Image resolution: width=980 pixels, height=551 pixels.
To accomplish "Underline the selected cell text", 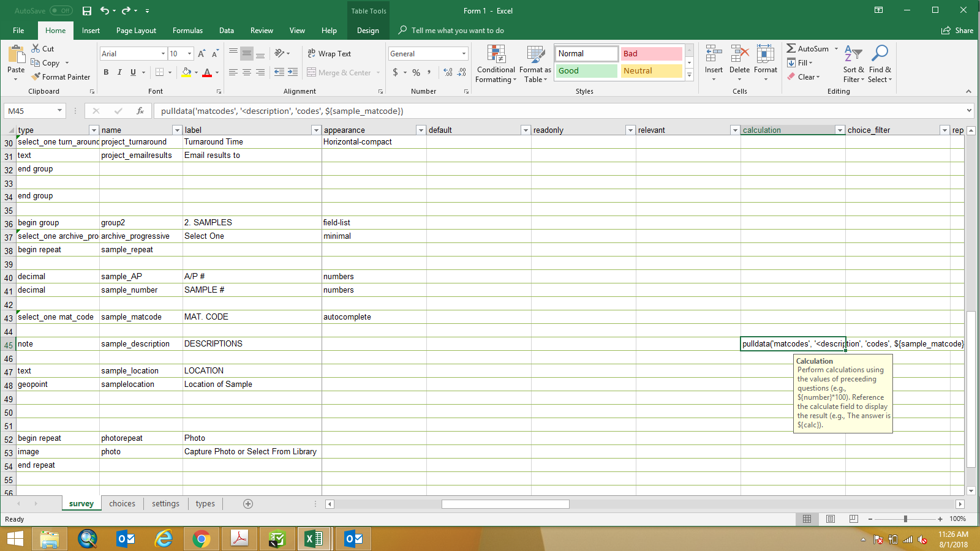I will pos(133,72).
